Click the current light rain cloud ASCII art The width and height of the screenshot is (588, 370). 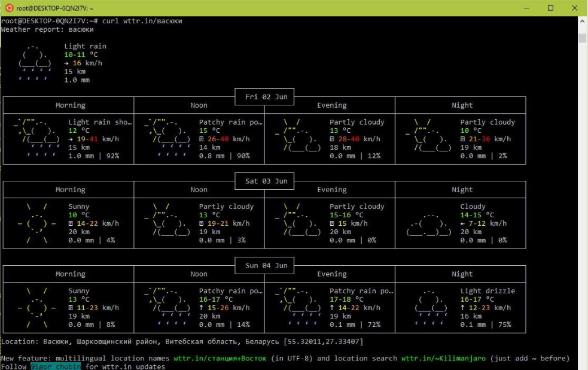click(35, 63)
